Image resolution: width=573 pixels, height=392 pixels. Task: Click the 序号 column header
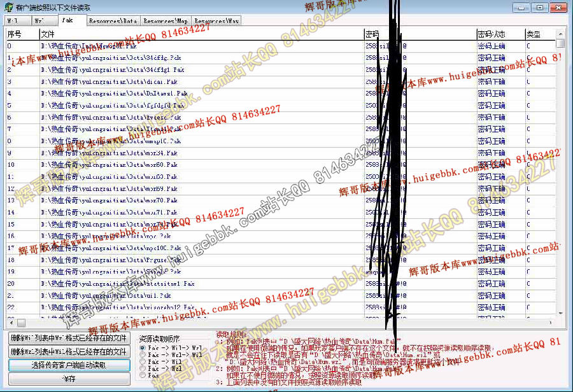tap(23, 34)
